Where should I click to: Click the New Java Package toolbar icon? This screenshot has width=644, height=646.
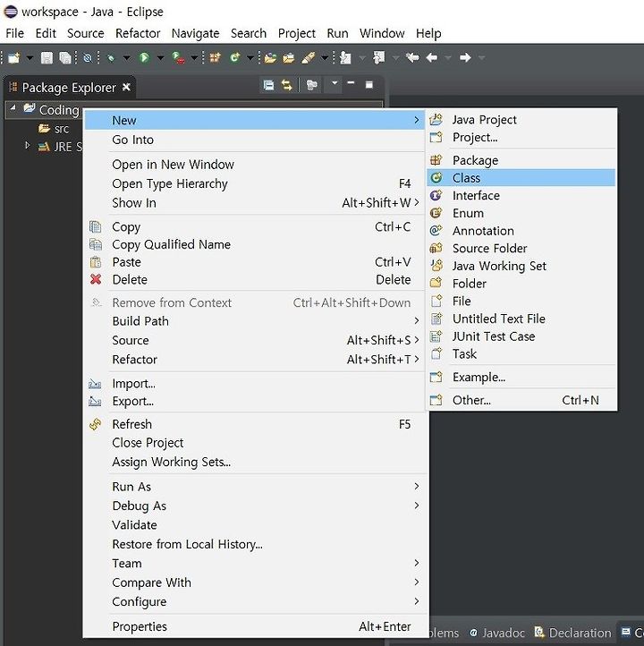tap(215, 57)
